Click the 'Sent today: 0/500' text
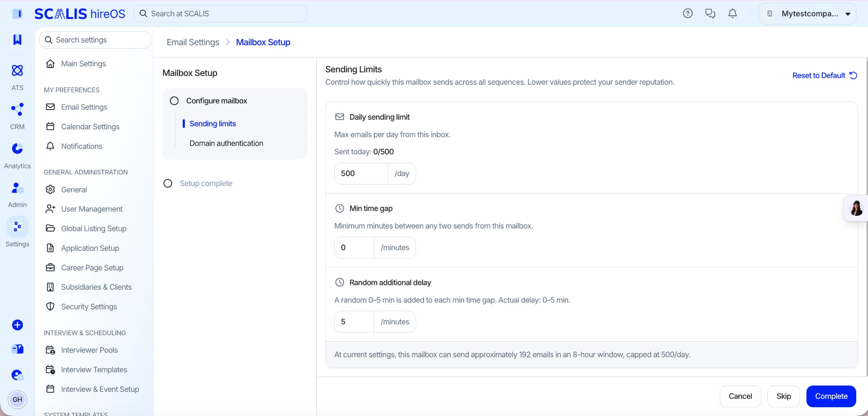This screenshot has height=416, width=868. pyautogui.click(x=364, y=152)
